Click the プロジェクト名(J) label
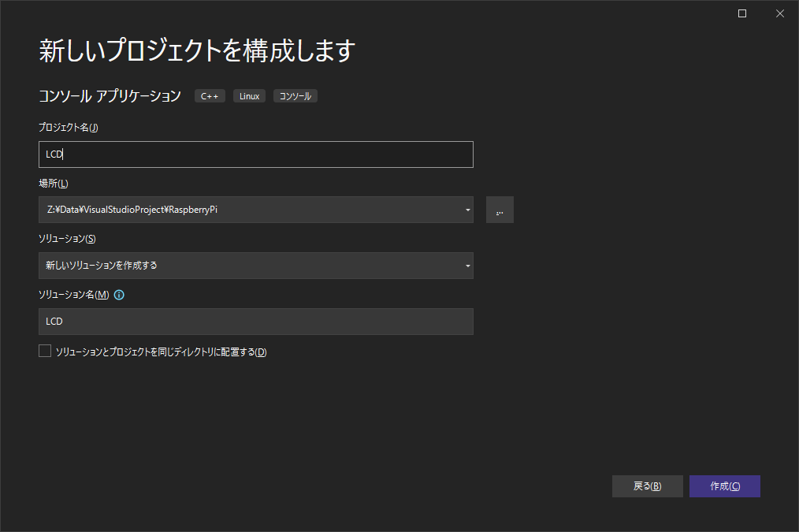The image size is (799, 532). point(69,128)
